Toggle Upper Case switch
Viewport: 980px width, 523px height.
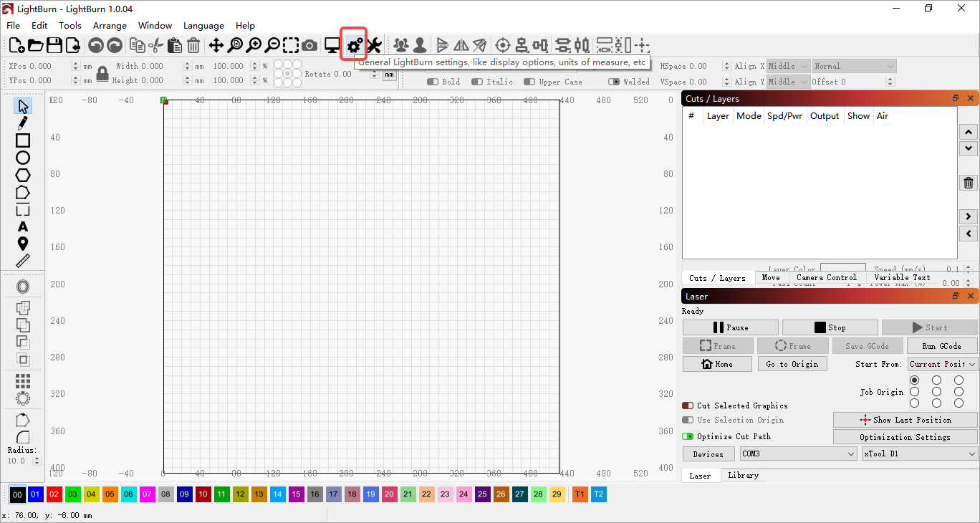pyautogui.click(x=529, y=82)
